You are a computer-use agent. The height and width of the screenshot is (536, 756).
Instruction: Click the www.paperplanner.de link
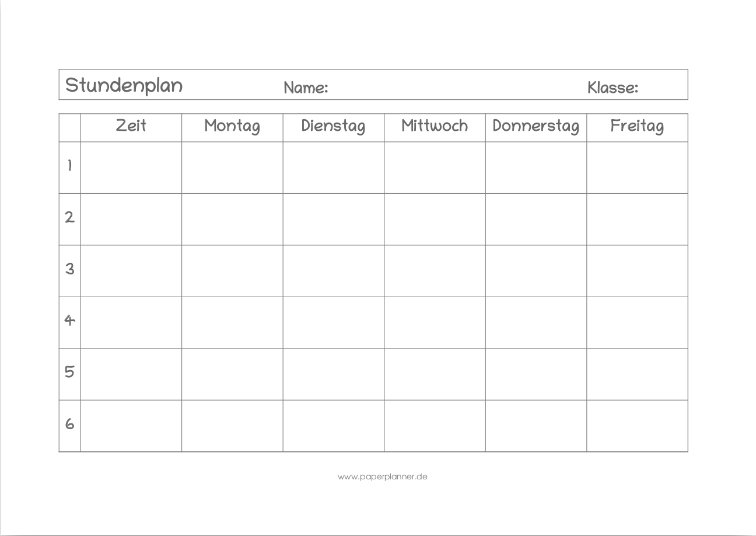coord(382,476)
